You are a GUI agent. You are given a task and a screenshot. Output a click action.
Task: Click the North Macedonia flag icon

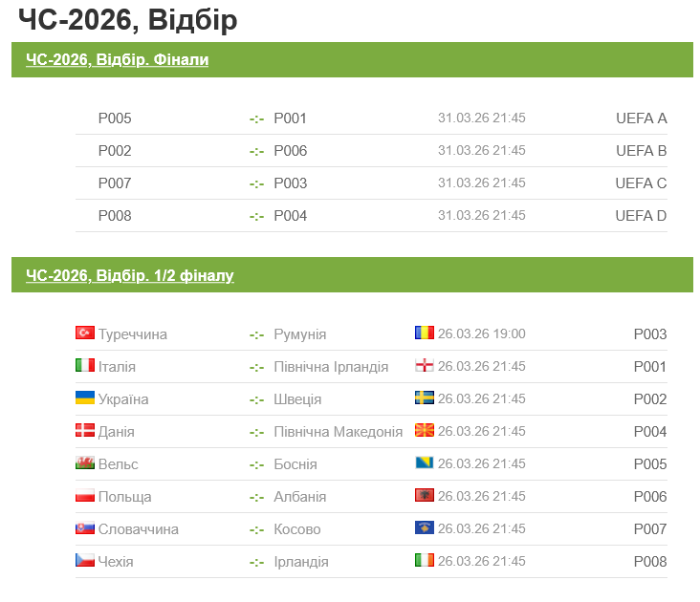tap(425, 431)
